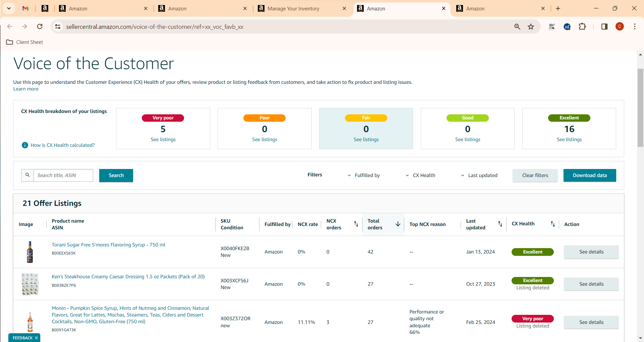Image resolution: width=644 pixels, height=342 pixels.
Task: Click the NCX rate column header
Action: [x=307, y=224]
